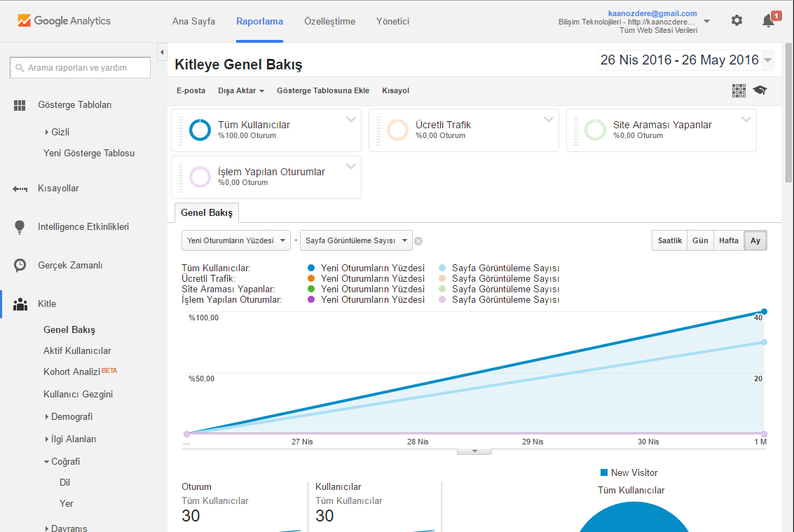794x532 pixels.
Task: Open the notifications bell icon
Action: [x=768, y=21]
